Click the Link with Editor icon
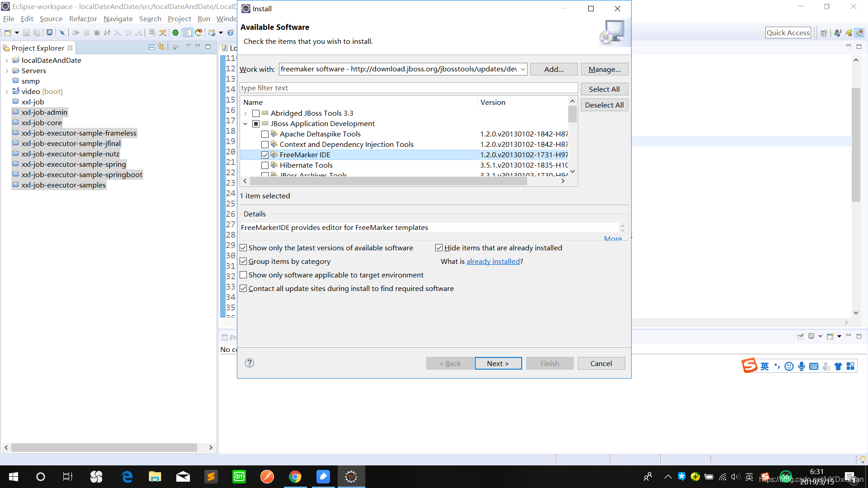Screen dimensions: 868x488 161,47
